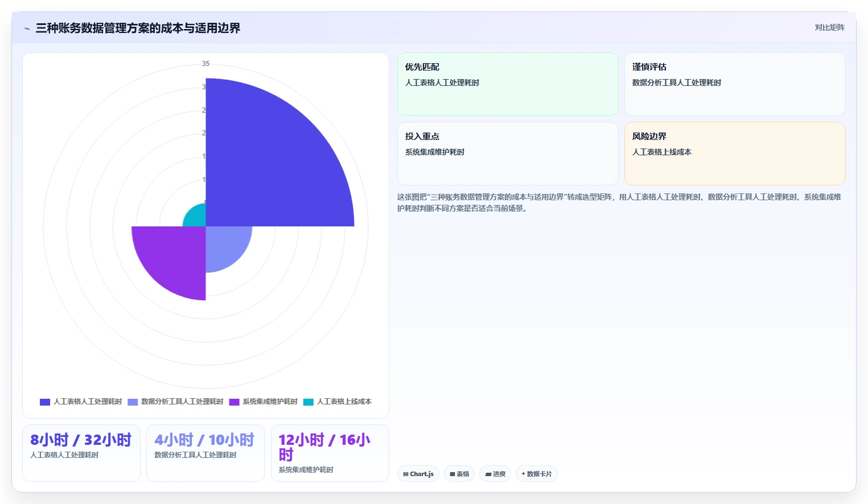Toggle the 数据分析工具人工处理耗时 legend label
Viewport: 868px width, 504px height.
pos(182,402)
